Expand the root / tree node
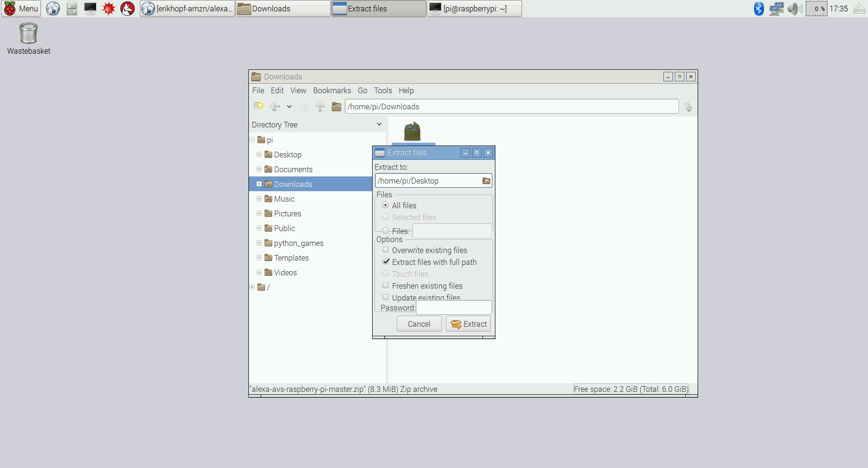The height and width of the screenshot is (468, 868). (252, 287)
